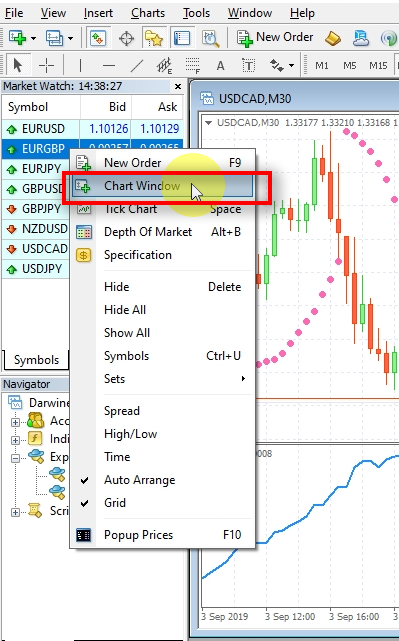Choose Popup Prices in context menu
The height and width of the screenshot is (641, 399).
[x=163, y=535]
